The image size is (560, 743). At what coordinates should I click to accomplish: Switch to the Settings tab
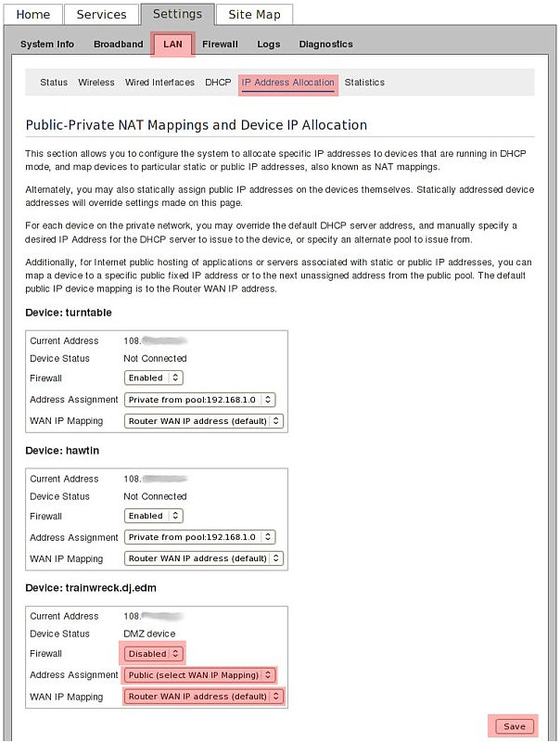point(178,14)
